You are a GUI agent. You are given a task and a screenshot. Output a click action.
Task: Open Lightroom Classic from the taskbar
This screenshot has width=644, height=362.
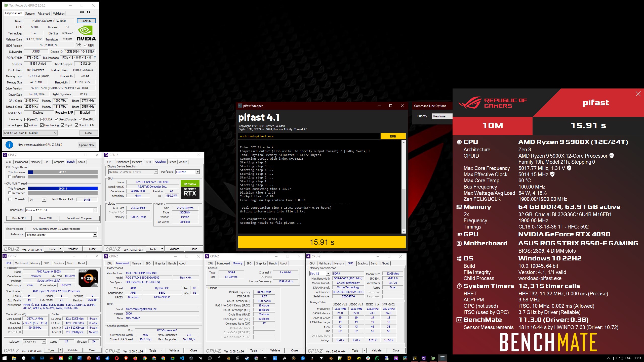[42, 358]
